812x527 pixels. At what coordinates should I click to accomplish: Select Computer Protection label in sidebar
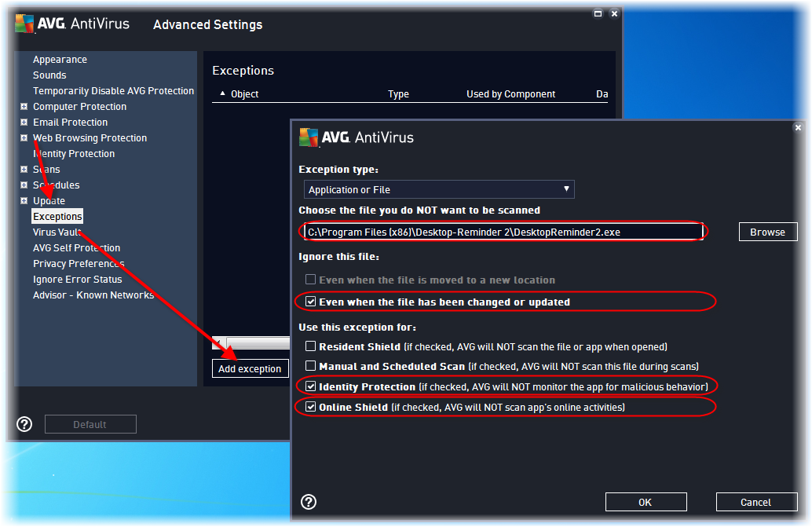click(80, 107)
